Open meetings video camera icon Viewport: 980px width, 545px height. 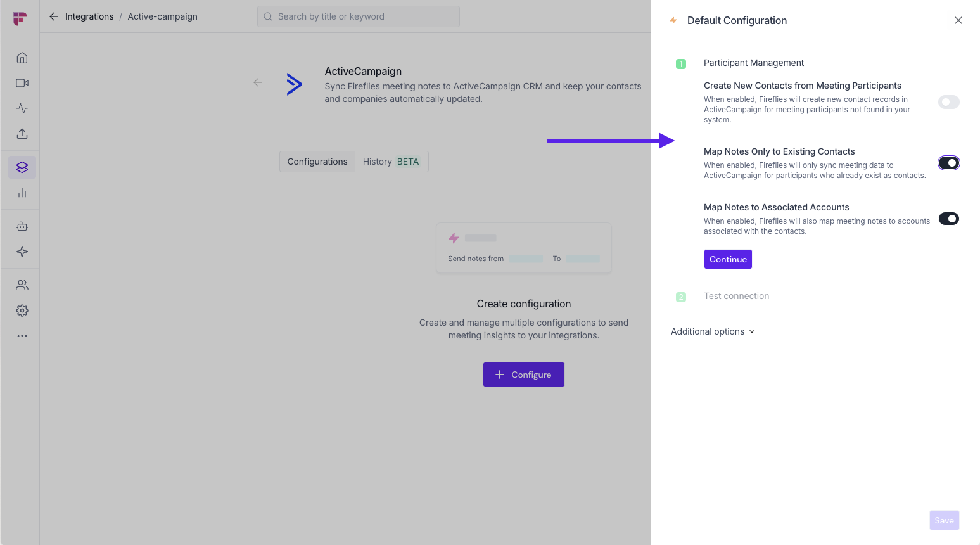pyautogui.click(x=22, y=83)
